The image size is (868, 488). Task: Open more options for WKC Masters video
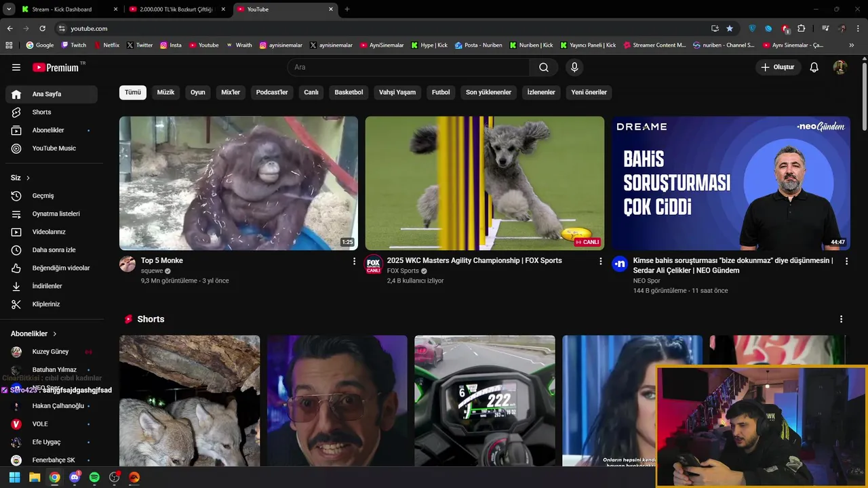pos(600,261)
